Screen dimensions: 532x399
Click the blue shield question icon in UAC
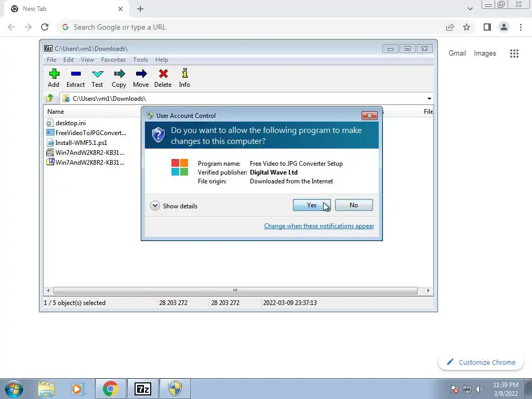coord(158,135)
